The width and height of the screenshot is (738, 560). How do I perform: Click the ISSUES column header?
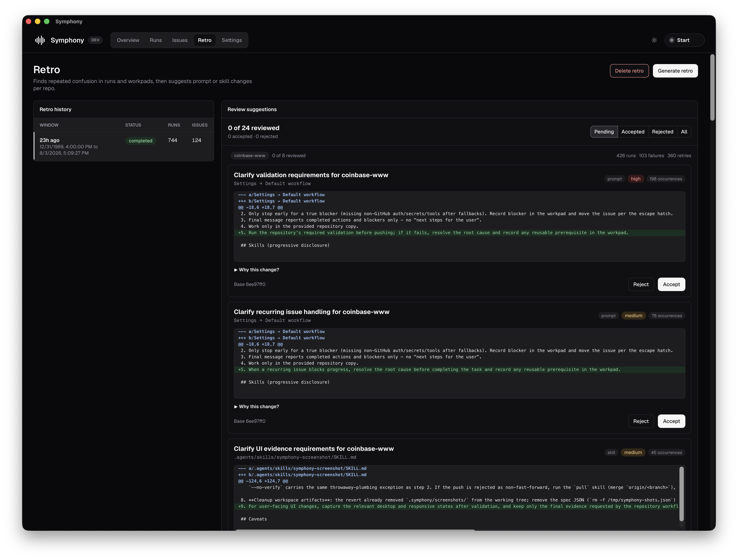point(199,125)
